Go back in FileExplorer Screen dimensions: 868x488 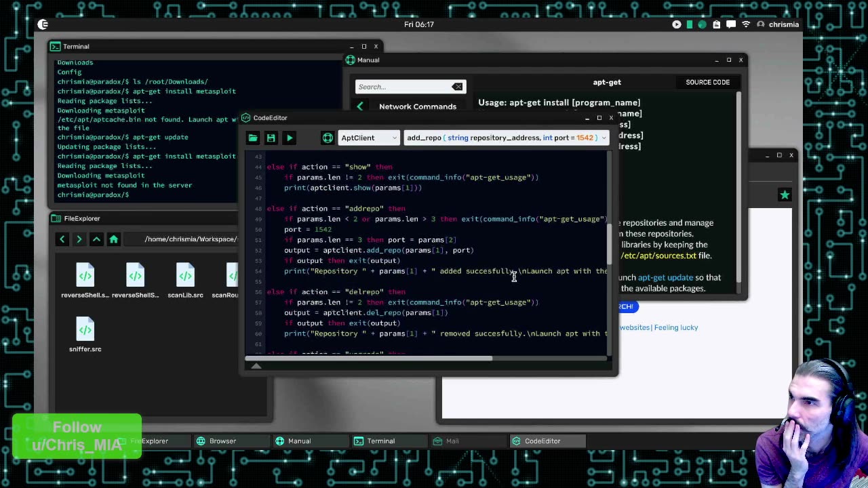coord(62,239)
